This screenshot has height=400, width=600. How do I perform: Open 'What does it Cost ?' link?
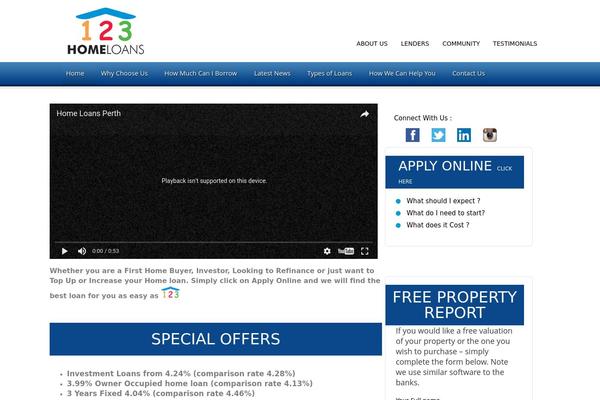pos(438,225)
